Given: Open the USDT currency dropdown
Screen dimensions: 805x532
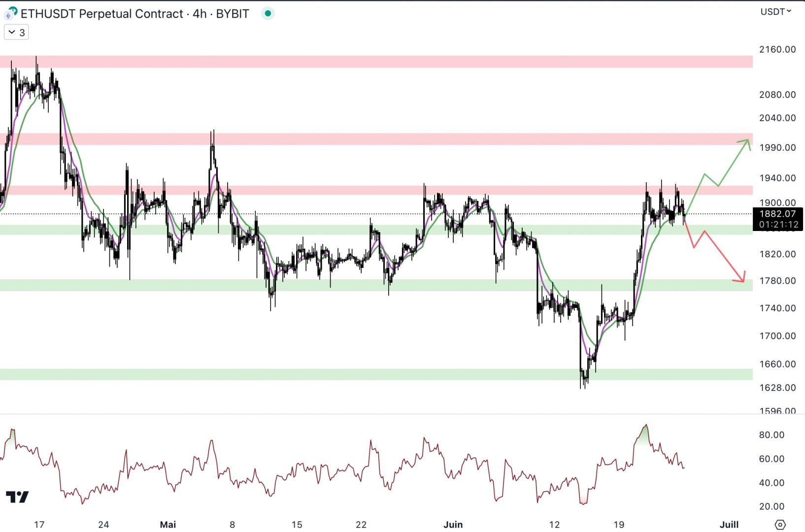Looking at the screenshot, I should 775,11.
